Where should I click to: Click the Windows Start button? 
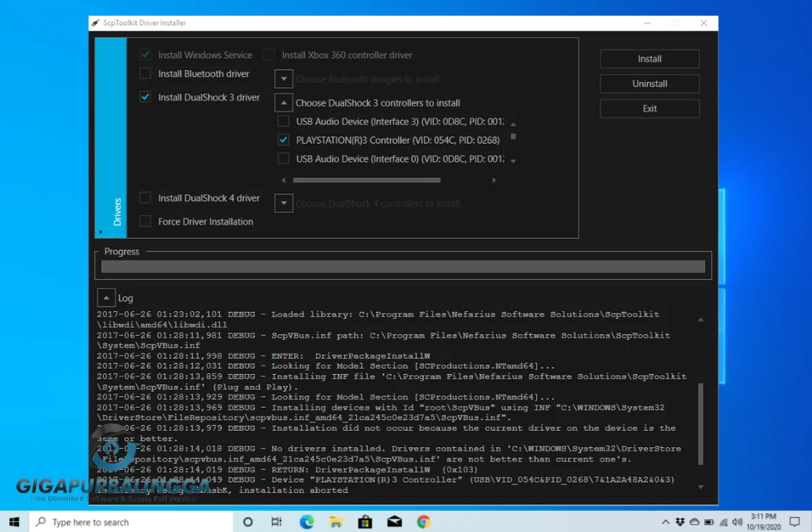point(13,521)
